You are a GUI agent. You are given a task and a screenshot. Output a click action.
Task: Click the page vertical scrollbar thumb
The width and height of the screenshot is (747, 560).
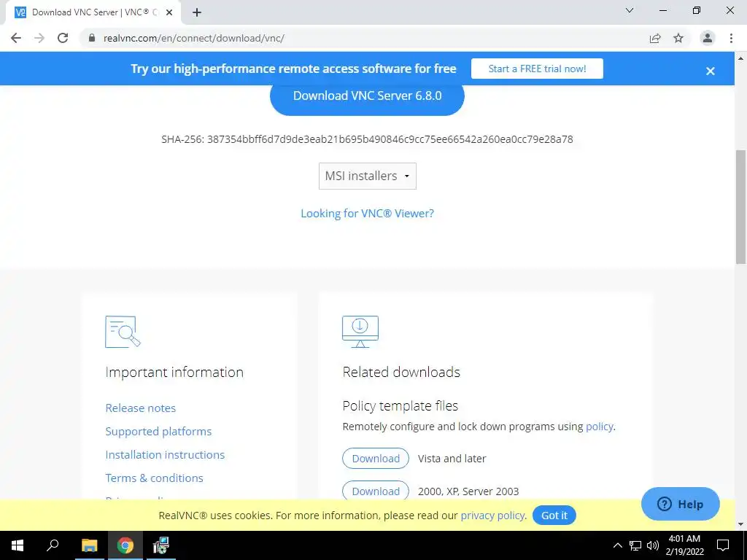coord(740,207)
